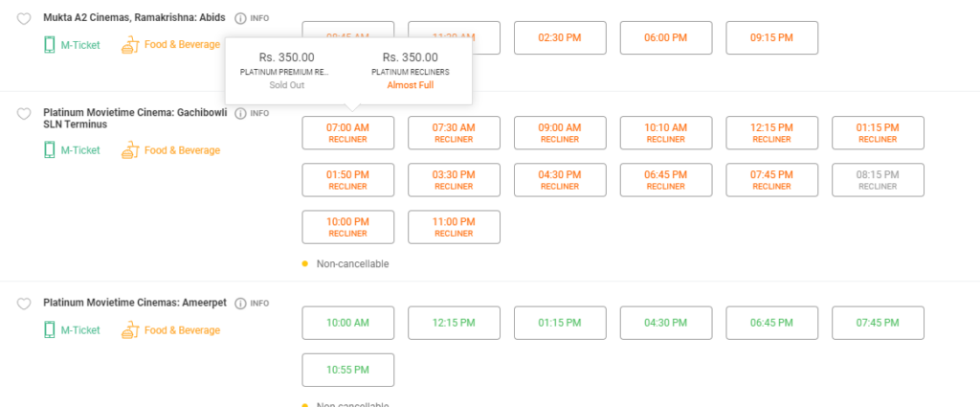The width and height of the screenshot is (980, 407).
Task: Pick 01:15 PM show at Ameerpet
Action: (560, 323)
